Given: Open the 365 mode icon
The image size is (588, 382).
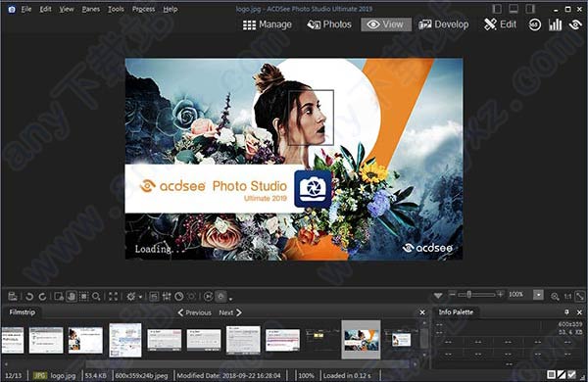Looking at the screenshot, I should pyautogui.click(x=535, y=25).
